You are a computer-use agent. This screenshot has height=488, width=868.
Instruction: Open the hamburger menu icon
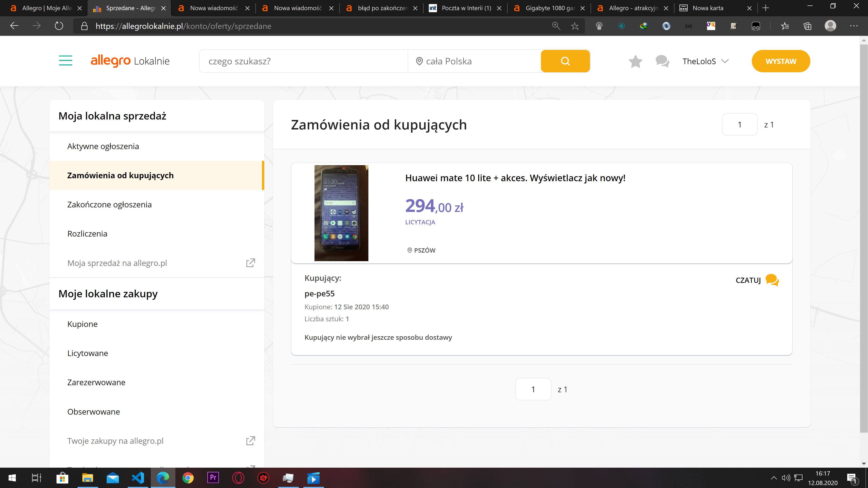[x=65, y=61]
